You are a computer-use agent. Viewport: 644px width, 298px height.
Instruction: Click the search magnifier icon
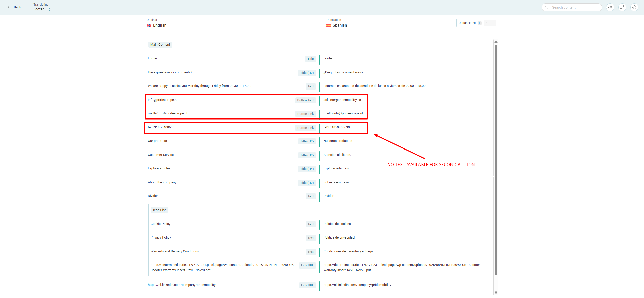pos(546,7)
